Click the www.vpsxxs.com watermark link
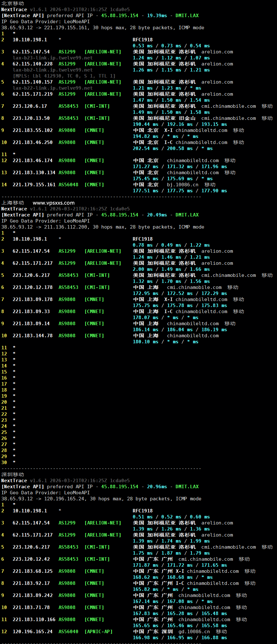The width and height of the screenshot is (277, 644). click(x=53, y=203)
